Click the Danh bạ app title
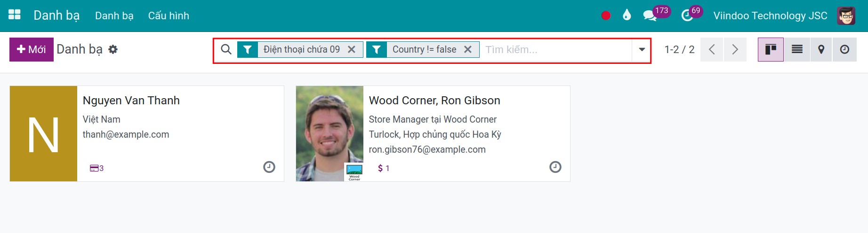The height and width of the screenshot is (233, 868). (x=56, y=16)
